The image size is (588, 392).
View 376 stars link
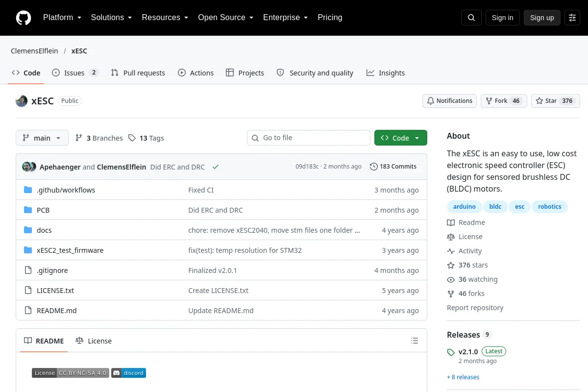pos(467,265)
